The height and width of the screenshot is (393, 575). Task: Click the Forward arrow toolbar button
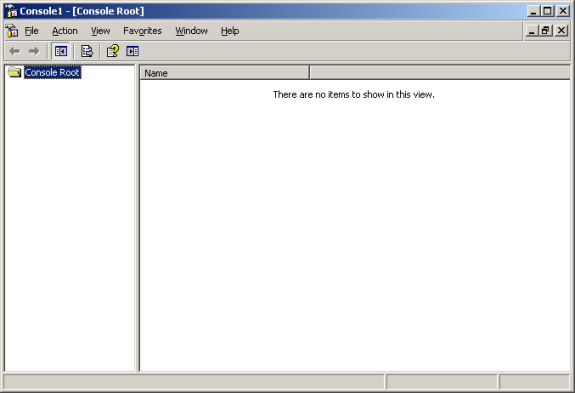coord(34,51)
